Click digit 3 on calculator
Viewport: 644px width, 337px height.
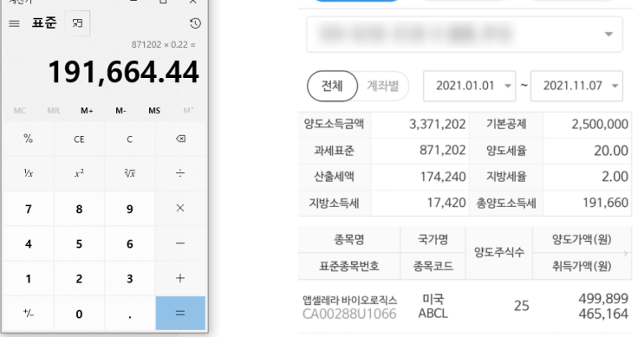click(129, 278)
